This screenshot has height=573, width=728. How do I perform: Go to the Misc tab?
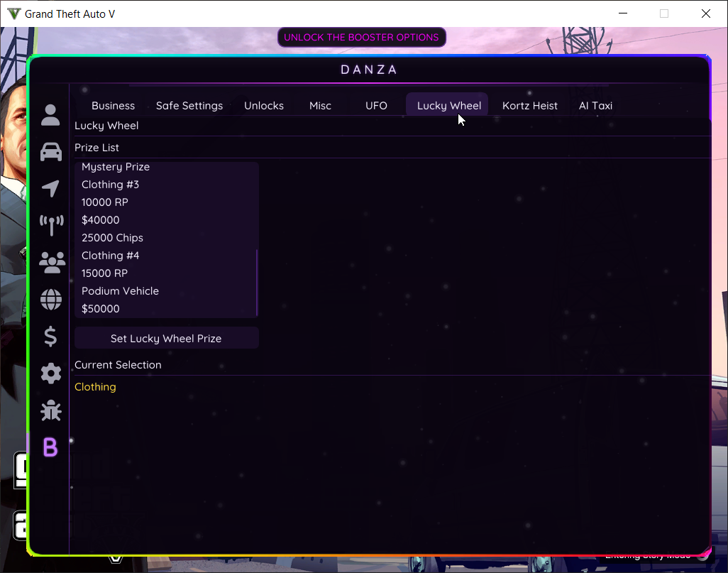(320, 106)
